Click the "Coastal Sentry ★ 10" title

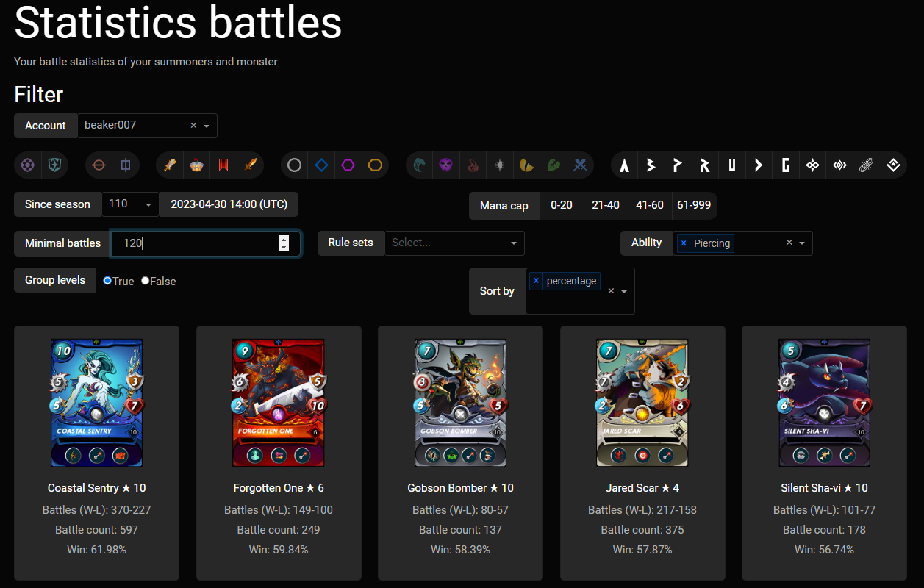click(x=96, y=488)
